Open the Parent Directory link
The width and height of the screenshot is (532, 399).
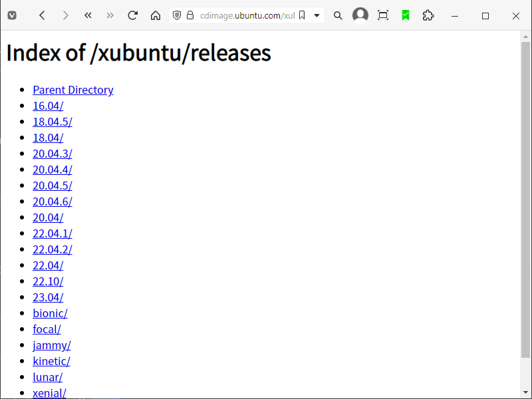(73, 90)
